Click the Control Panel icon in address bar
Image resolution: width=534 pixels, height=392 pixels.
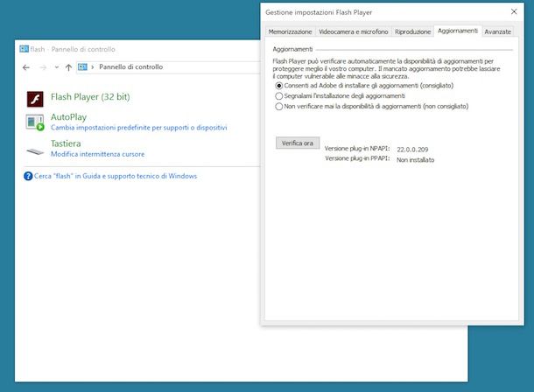click(x=82, y=67)
